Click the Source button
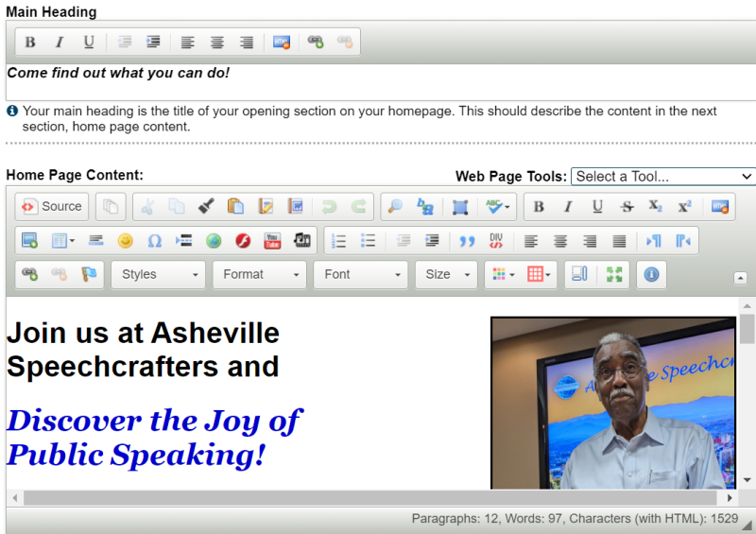Screen dimensions: 756x534 click(x=52, y=206)
